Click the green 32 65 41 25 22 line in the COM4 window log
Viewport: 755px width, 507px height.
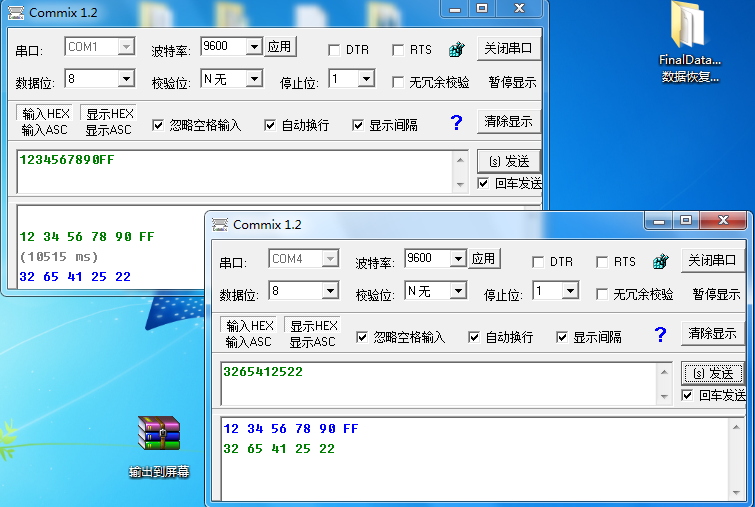tap(279, 448)
